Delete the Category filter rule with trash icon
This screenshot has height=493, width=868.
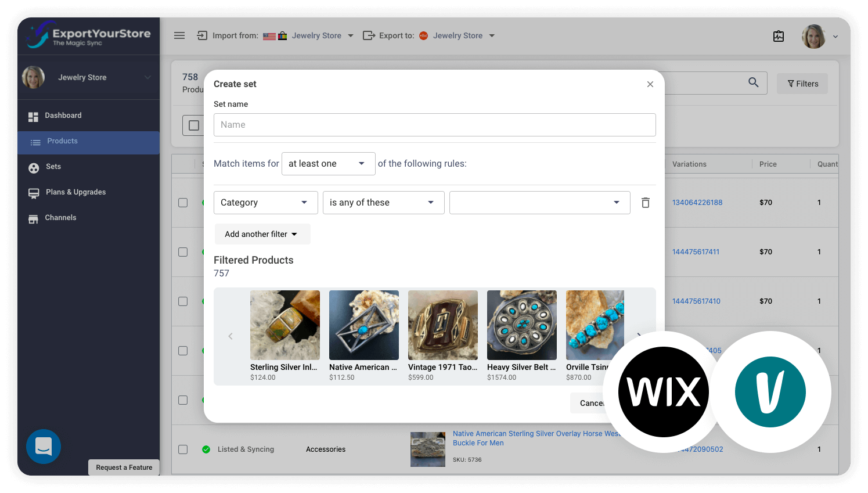[x=645, y=202]
